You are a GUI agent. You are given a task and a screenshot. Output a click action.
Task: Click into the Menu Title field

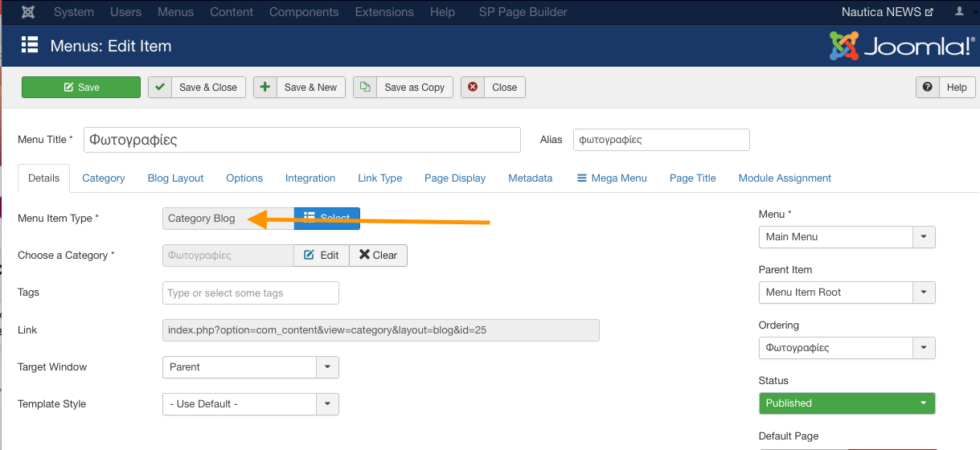(x=301, y=140)
